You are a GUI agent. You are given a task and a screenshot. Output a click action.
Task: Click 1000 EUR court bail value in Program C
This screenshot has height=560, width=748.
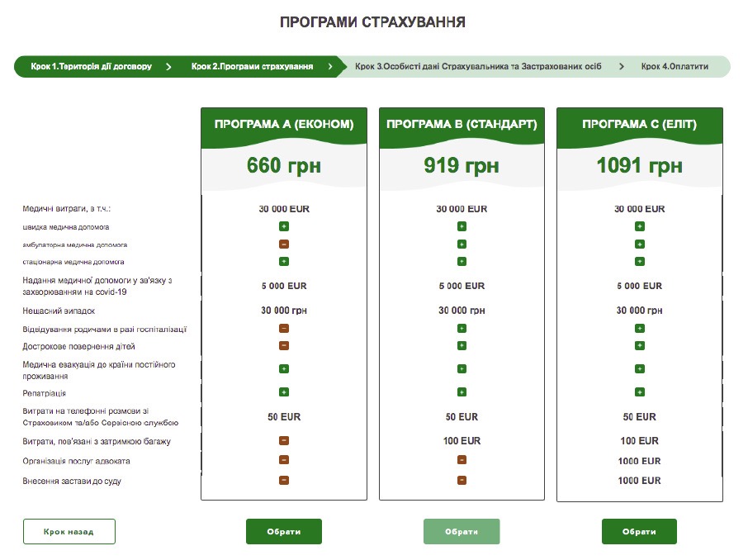point(639,481)
